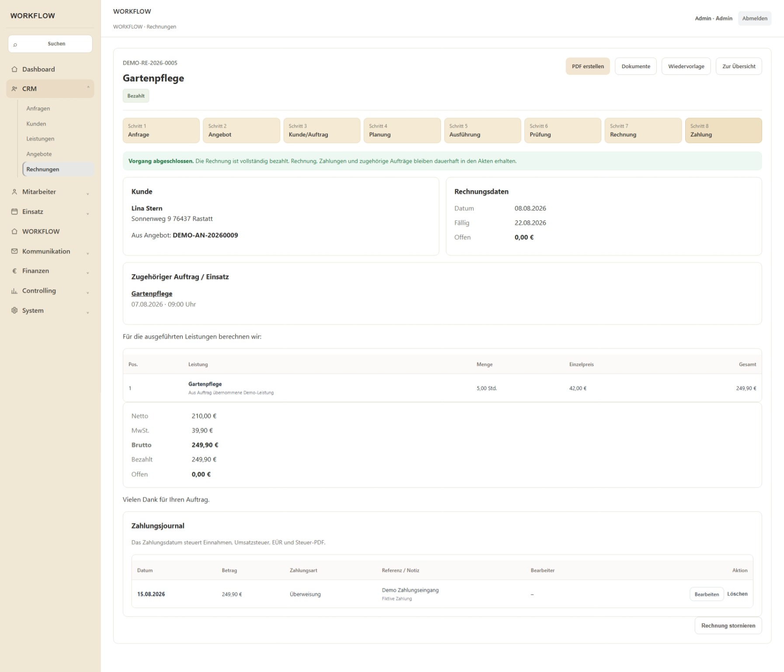Screen dimensions: 784x672
Task: Go to Schritt 2 Angebot
Action: coord(241,130)
